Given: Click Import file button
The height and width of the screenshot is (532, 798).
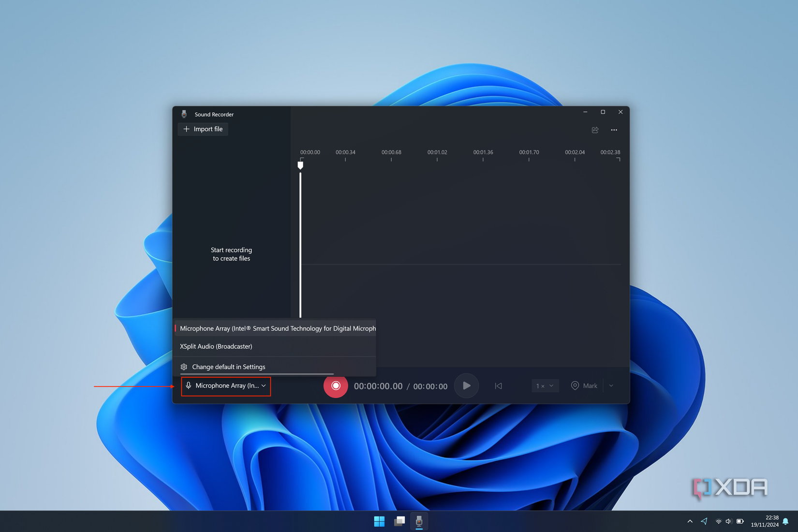Looking at the screenshot, I should click(x=203, y=129).
